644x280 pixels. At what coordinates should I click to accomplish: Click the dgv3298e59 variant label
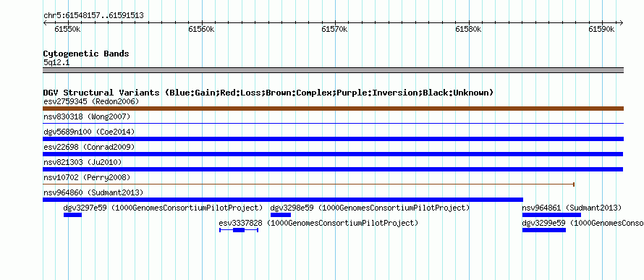pos(370,208)
